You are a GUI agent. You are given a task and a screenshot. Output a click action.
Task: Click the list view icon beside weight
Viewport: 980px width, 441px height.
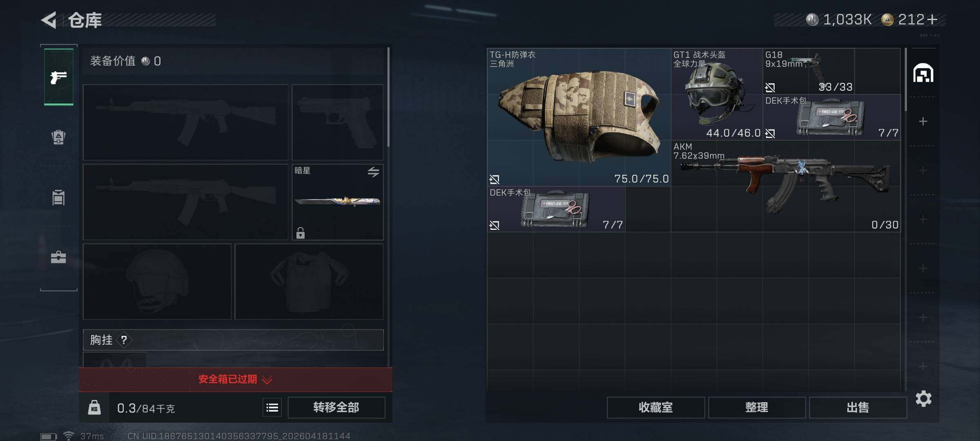[272, 408]
